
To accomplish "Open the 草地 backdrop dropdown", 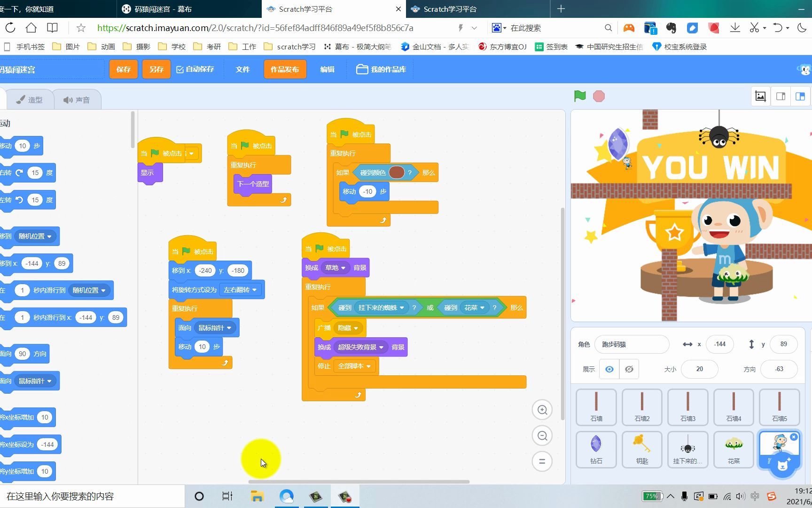I will [x=336, y=268].
